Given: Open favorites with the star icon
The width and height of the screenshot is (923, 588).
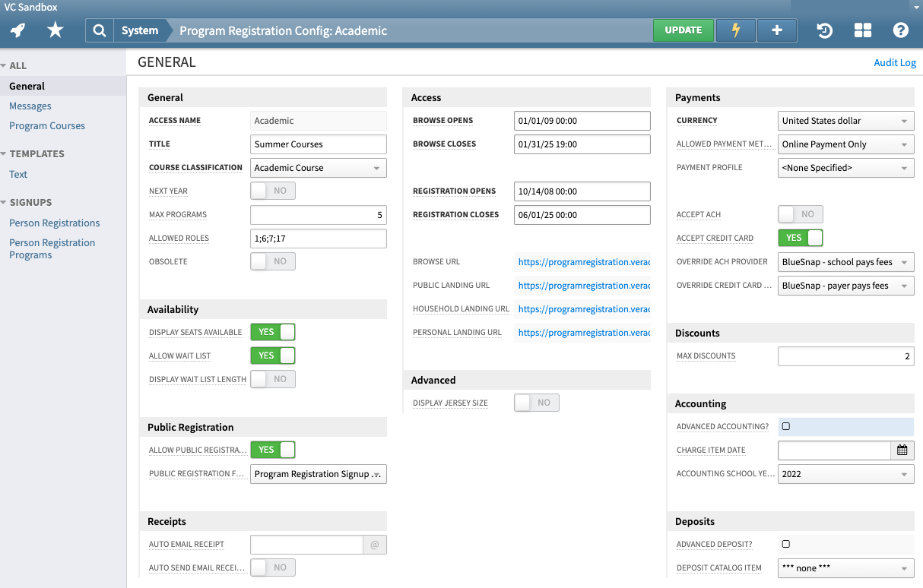Looking at the screenshot, I should tap(56, 30).
